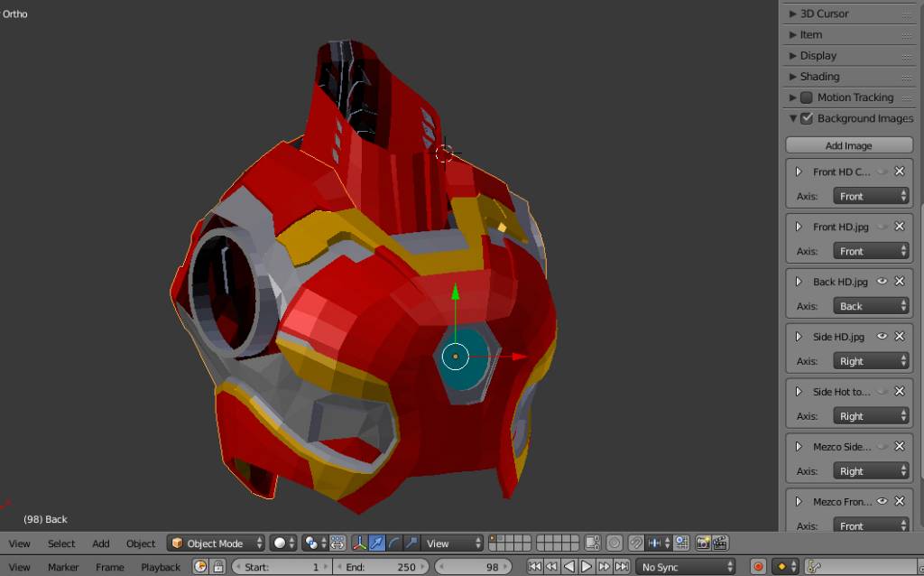Open the timeline Frame menu
The image size is (924, 576).
(109, 567)
